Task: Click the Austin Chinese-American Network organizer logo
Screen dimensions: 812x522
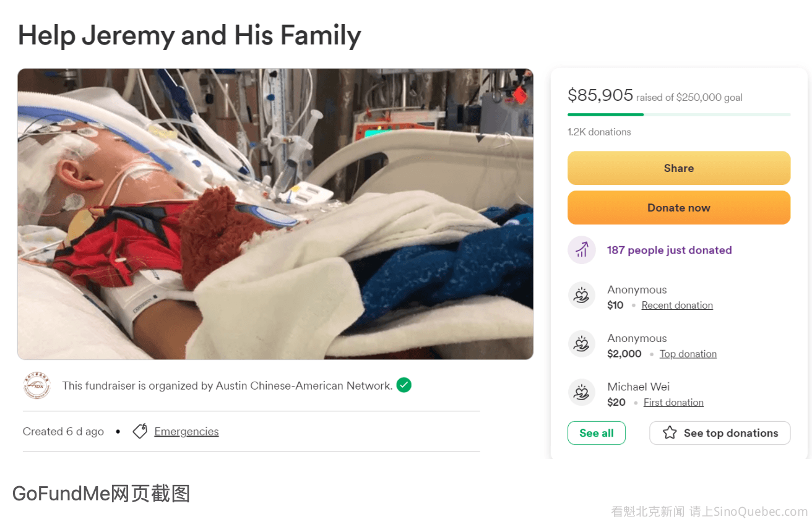Action: 37,385
